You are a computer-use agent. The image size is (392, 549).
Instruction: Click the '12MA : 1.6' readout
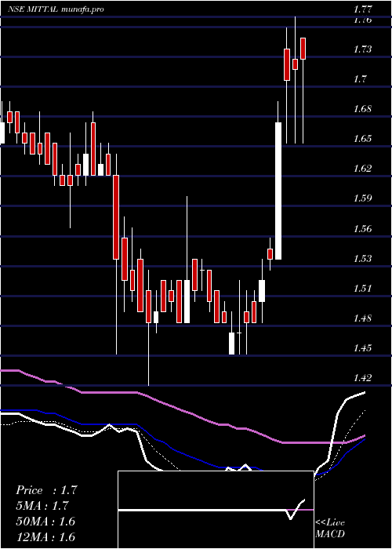(x=45, y=536)
